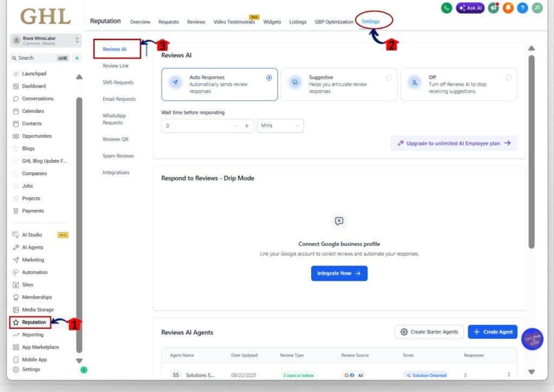
Task: Switch to the Settings tab in Reputation
Action: pos(370,22)
